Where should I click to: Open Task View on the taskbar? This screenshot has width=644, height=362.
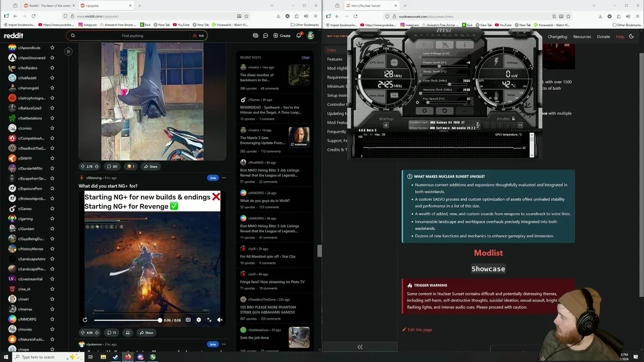pos(90,357)
